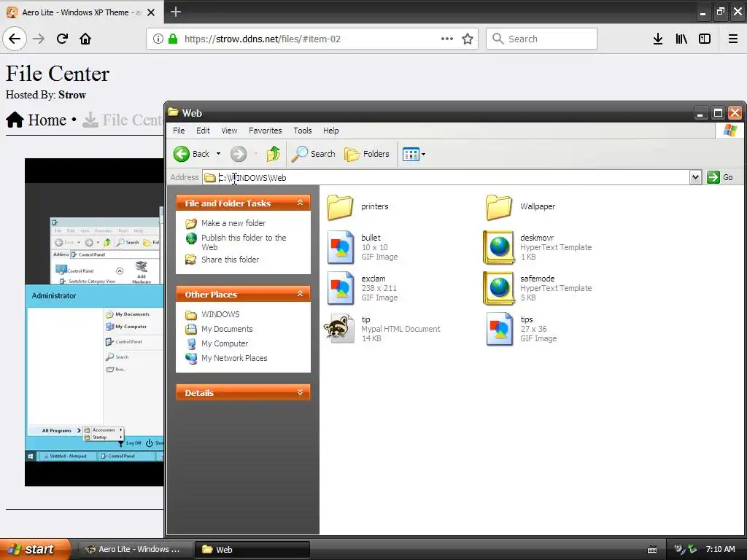The image size is (747, 560).
Task: Open the Tools menu
Action: pyautogui.click(x=303, y=131)
